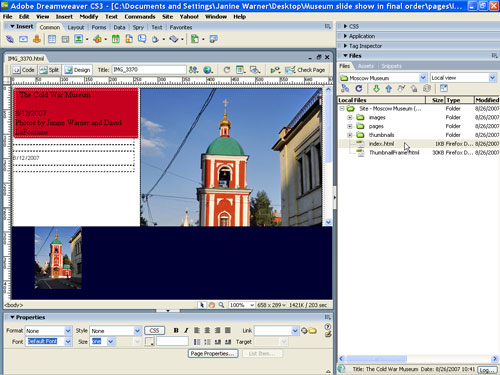500x375 pixels.
Task: Switch to the Spry insert tab
Action: 138,27
